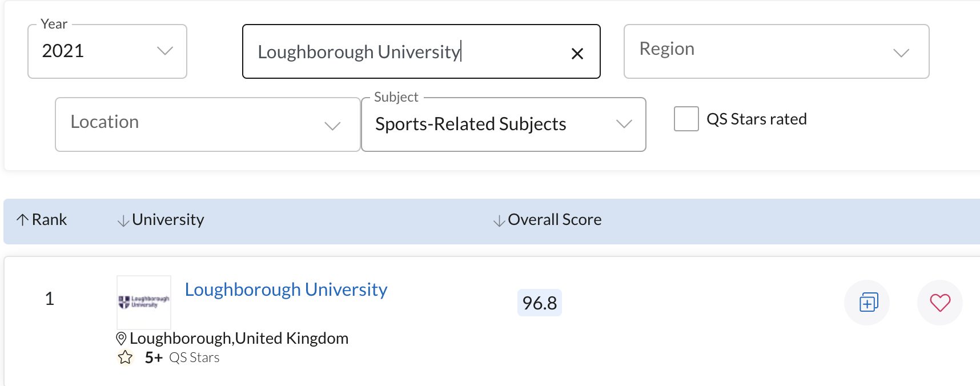Open the Year 2021 dropdown
Viewport: 980px width, 386px height.
(107, 51)
